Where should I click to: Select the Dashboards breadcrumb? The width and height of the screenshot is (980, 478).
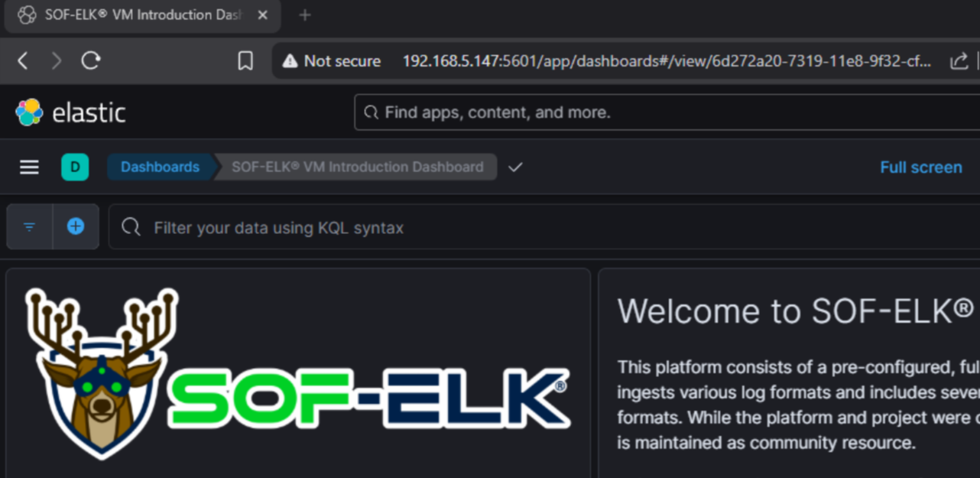(160, 167)
